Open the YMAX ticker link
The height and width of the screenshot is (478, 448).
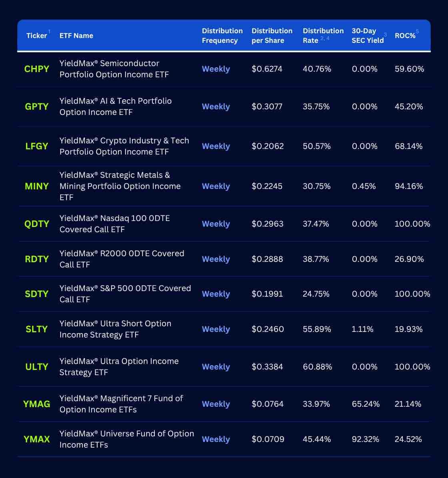pos(36,439)
